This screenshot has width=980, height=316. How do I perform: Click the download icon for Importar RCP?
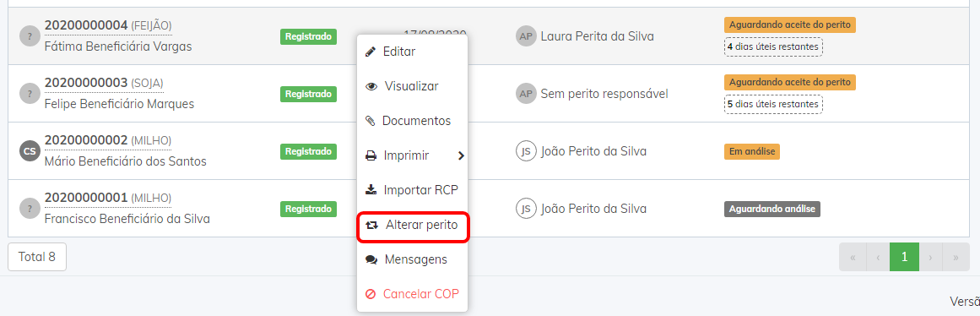(371, 189)
